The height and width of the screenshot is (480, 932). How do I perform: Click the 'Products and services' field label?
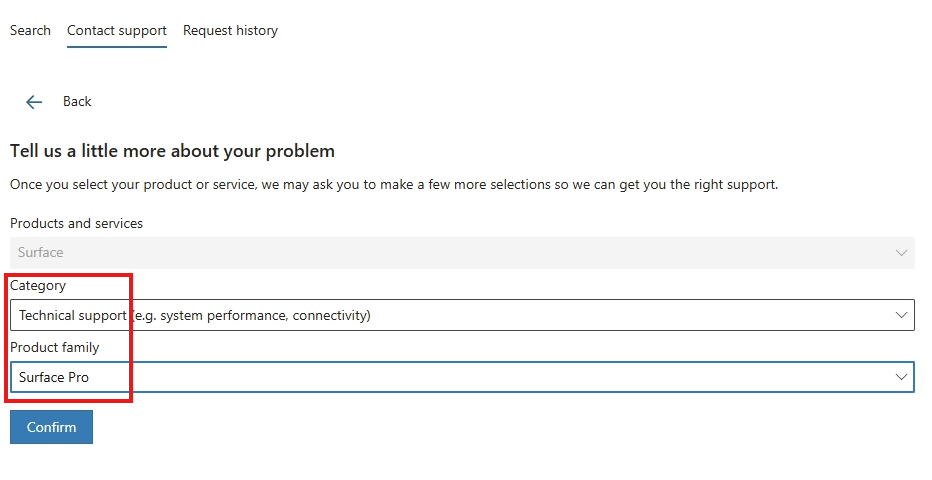point(77,223)
